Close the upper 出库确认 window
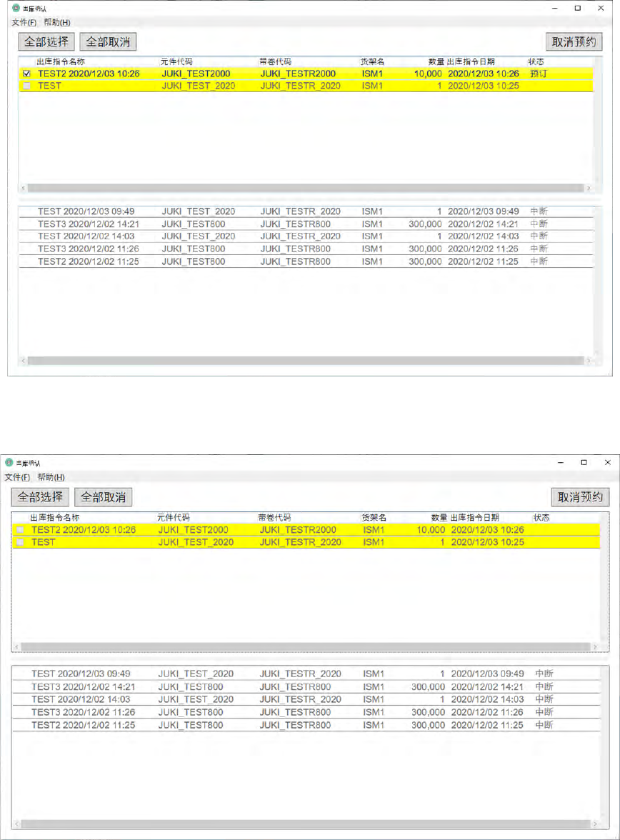The width and height of the screenshot is (620, 840). 601,8
